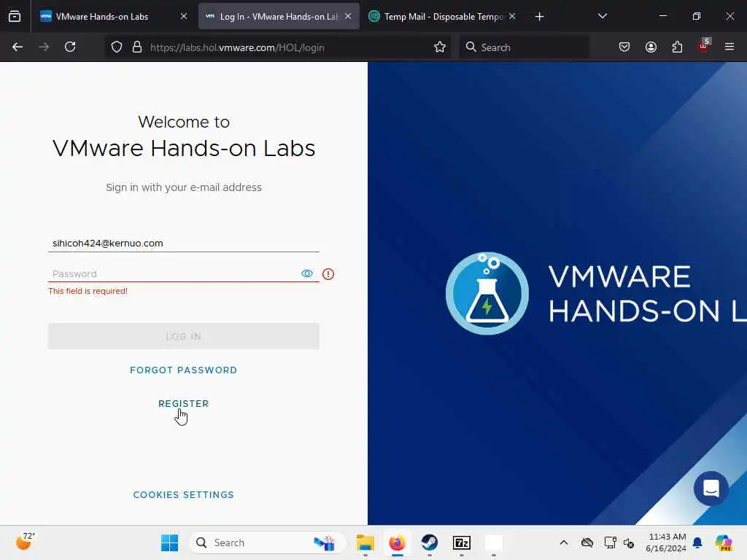Open COOKIES SETTINGS link
Viewport: 747px width, 560px height.
[x=183, y=495]
